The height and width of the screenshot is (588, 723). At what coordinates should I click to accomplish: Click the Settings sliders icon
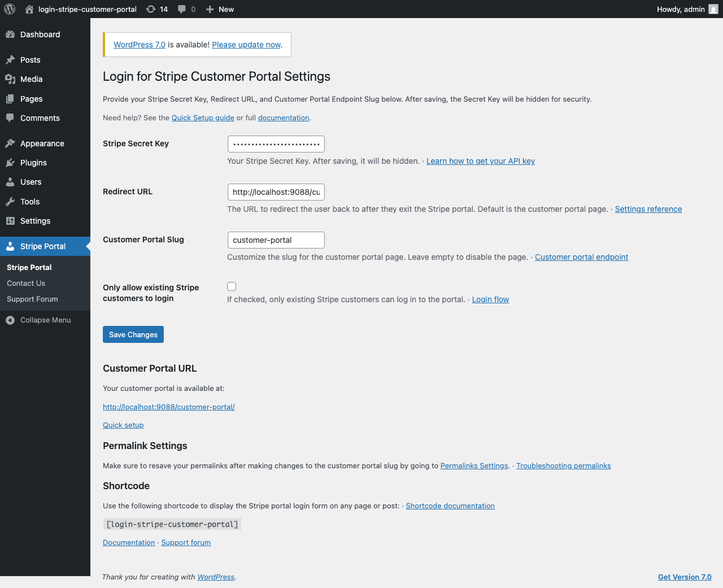(10, 221)
